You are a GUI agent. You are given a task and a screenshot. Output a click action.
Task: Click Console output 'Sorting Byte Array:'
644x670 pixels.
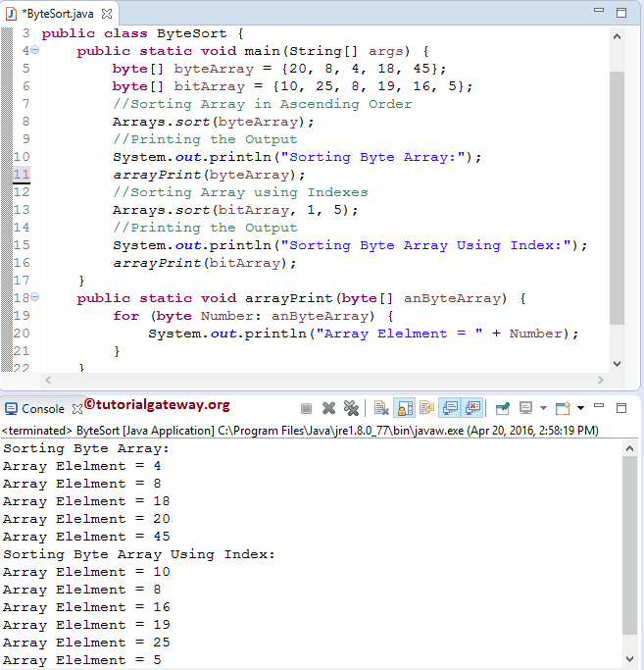coord(86,448)
